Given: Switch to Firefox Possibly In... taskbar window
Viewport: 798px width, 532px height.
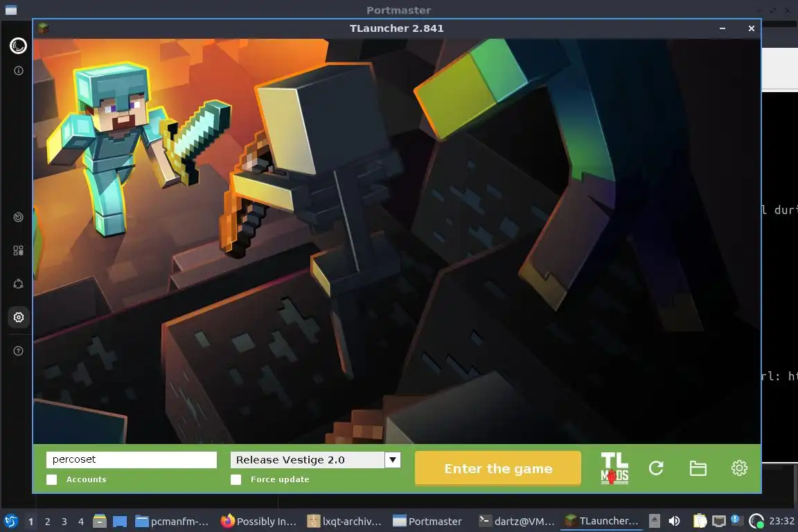Looking at the screenshot, I should 258,522.
